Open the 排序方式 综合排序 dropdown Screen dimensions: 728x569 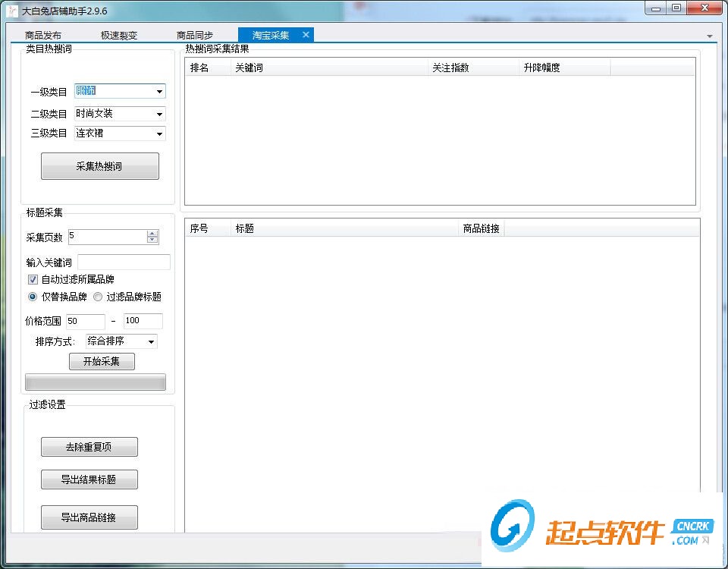pyautogui.click(x=121, y=341)
